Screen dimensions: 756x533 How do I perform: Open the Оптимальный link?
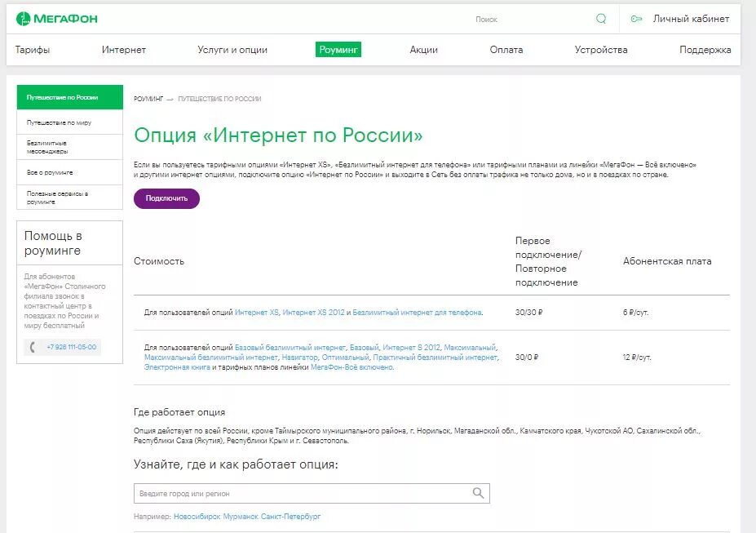345,358
